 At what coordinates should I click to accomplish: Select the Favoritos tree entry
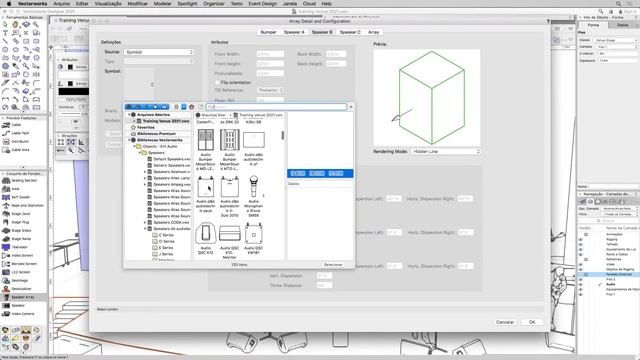pos(145,127)
